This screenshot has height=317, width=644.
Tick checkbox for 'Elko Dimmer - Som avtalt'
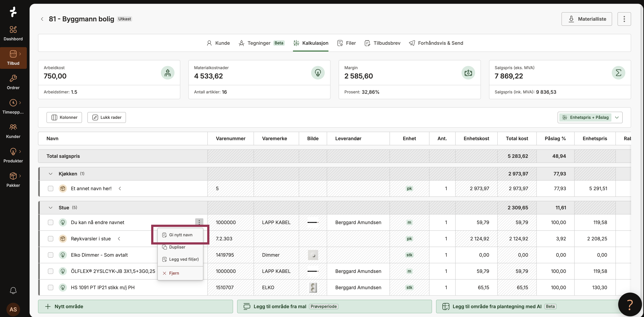(51, 255)
